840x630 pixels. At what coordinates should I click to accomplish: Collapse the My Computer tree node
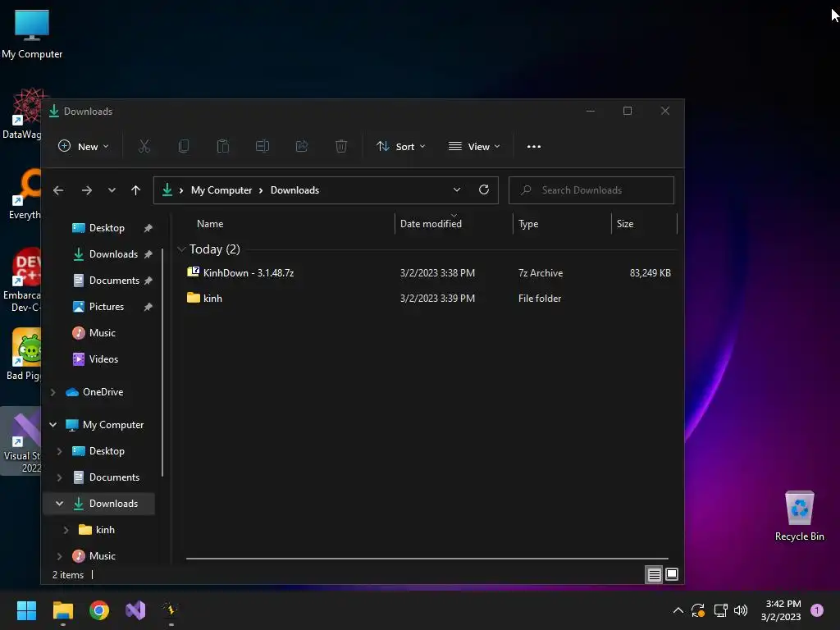(53, 425)
